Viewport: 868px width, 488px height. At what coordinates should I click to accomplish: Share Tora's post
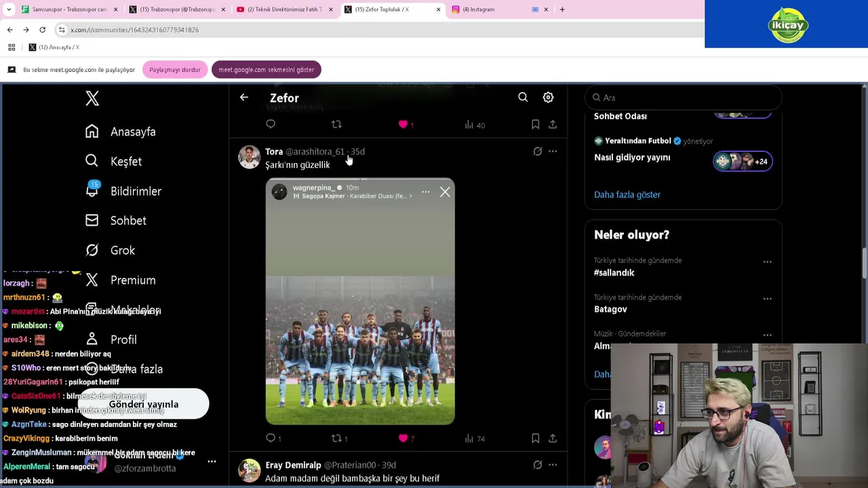(553, 439)
